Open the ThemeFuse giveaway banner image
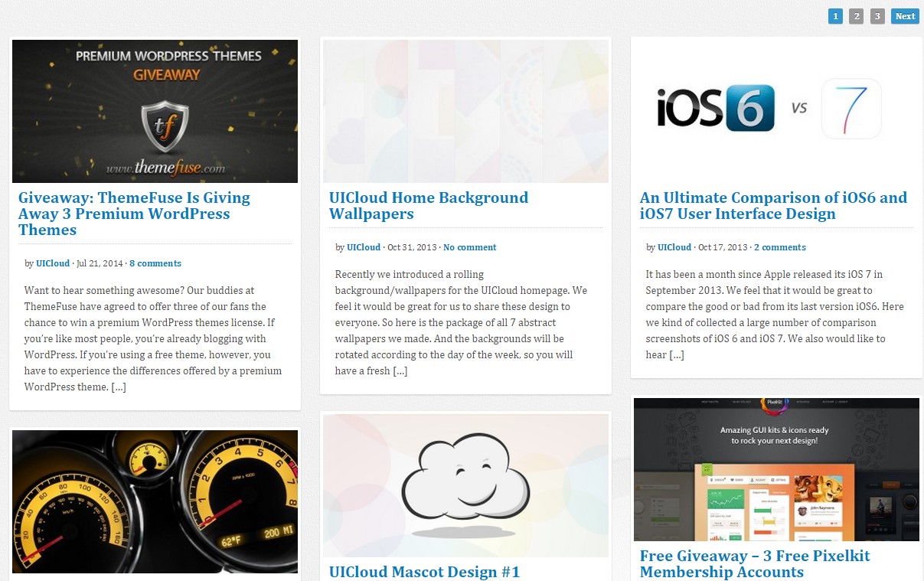This screenshot has height=581, width=924. pos(155,111)
